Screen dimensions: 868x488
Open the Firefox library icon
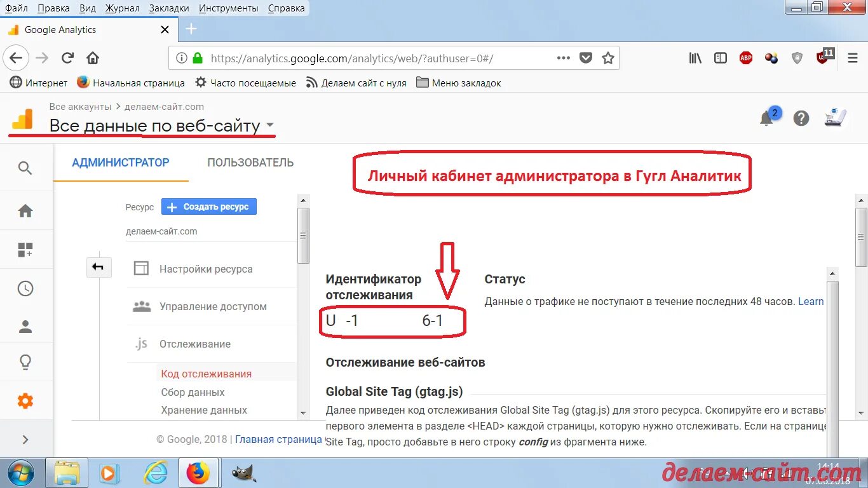point(695,58)
